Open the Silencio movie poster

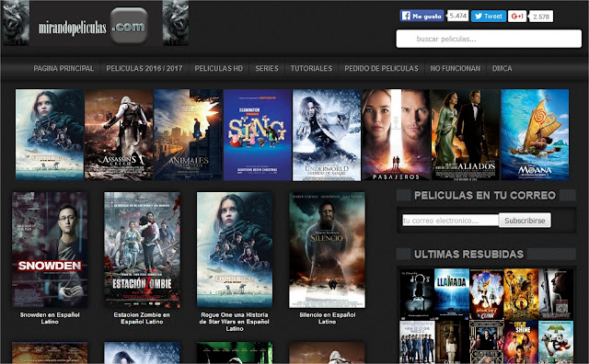[327, 250]
